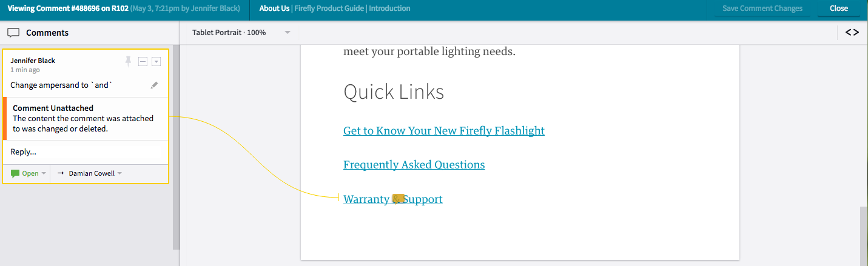Image resolution: width=868 pixels, height=266 pixels.
Task: Go to About Us breadcrumb
Action: coord(274,8)
